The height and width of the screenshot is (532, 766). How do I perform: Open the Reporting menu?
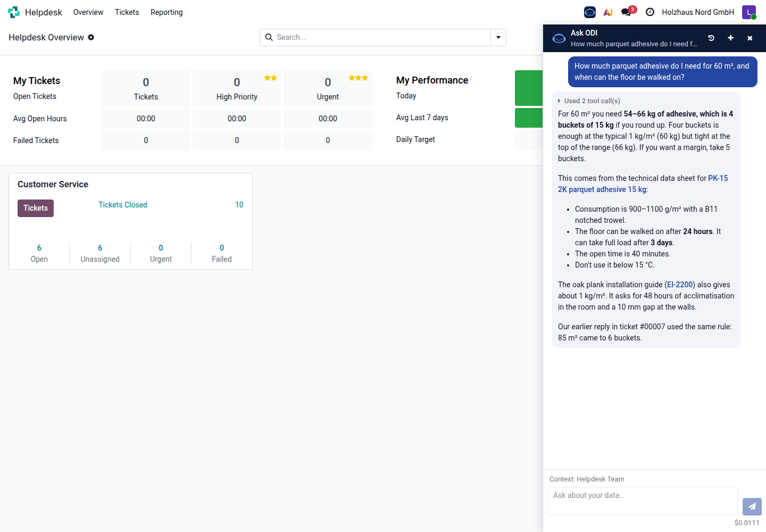[x=166, y=12]
